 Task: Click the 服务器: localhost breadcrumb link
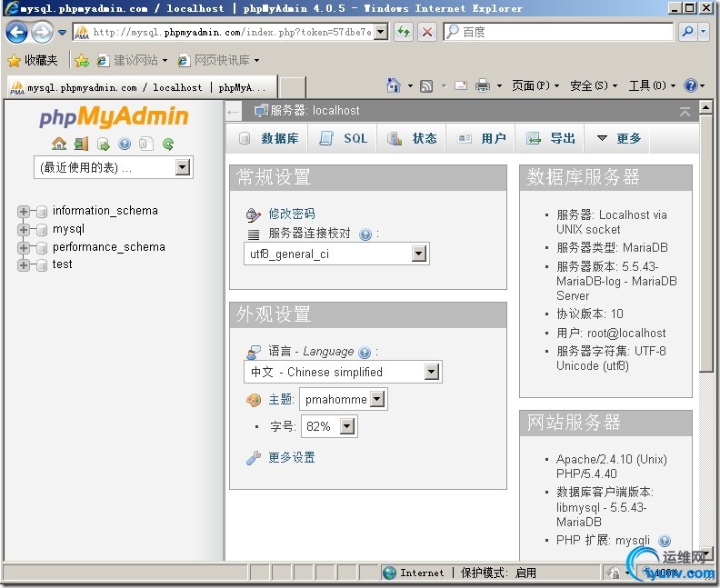point(315,111)
